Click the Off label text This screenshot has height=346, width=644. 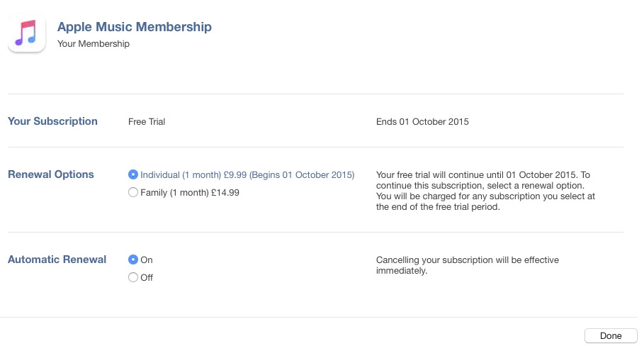coord(147,278)
